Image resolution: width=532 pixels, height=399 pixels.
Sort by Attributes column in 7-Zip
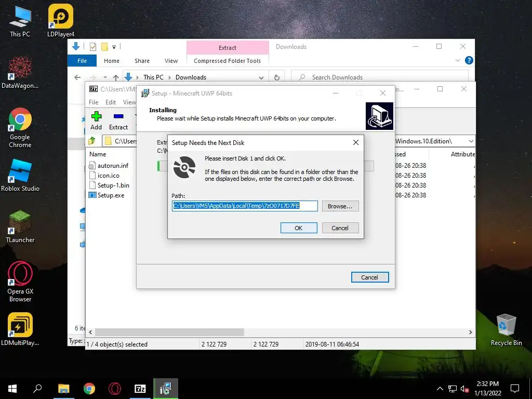click(463, 154)
